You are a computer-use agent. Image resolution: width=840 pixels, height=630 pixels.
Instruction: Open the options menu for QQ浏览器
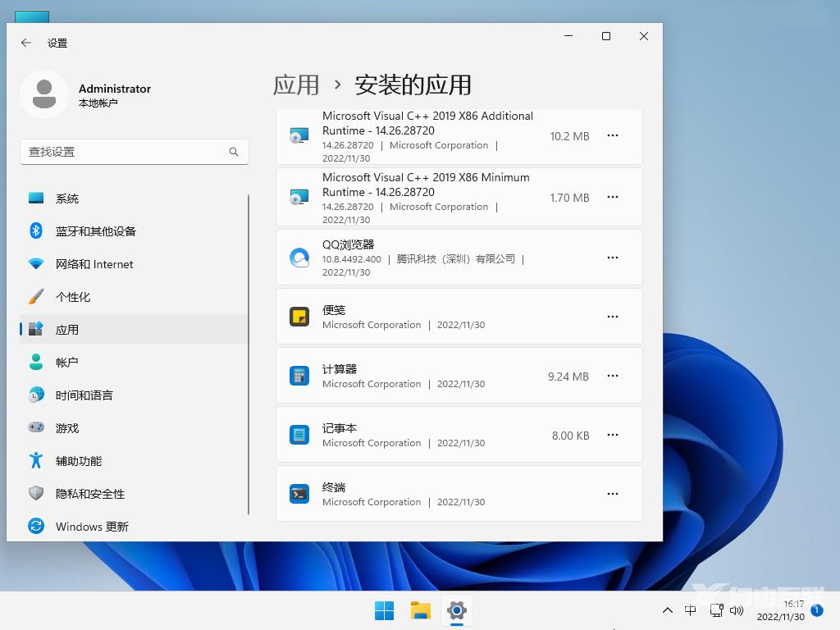pos(612,257)
